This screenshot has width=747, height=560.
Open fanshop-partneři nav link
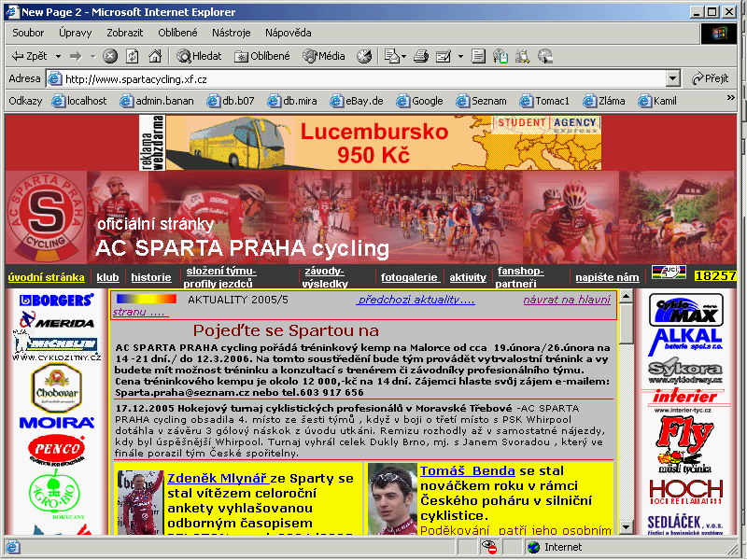click(520, 277)
